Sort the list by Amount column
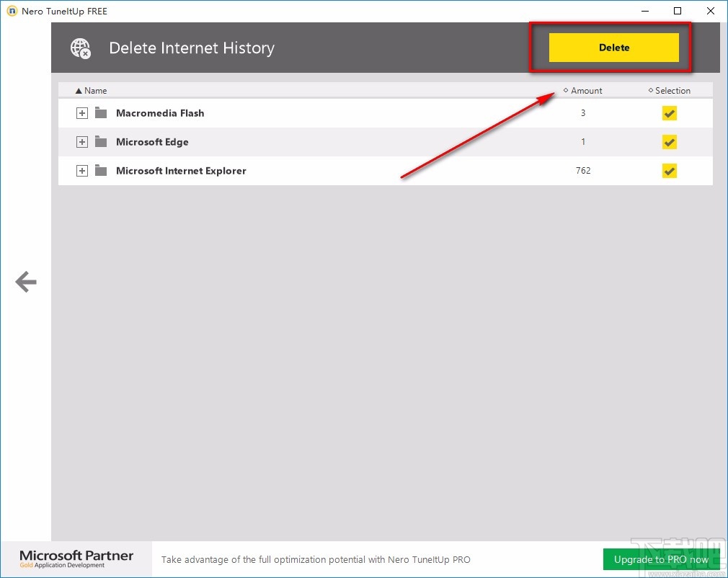728x578 pixels. [x=582, y=91]
